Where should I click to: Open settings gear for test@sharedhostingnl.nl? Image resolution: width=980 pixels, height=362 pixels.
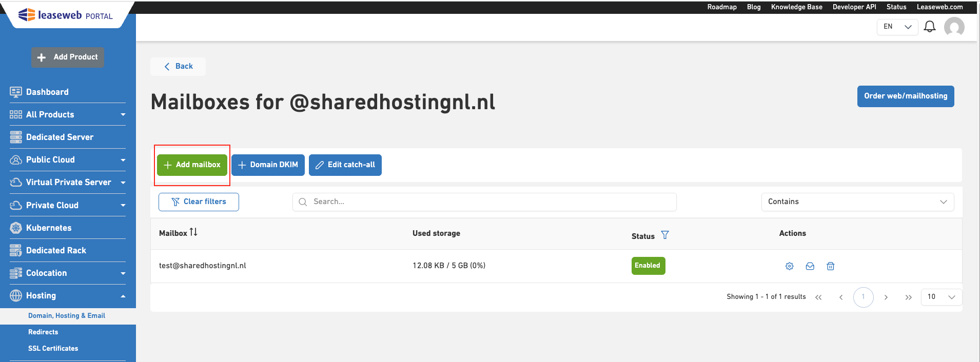[x=790, y=266]
